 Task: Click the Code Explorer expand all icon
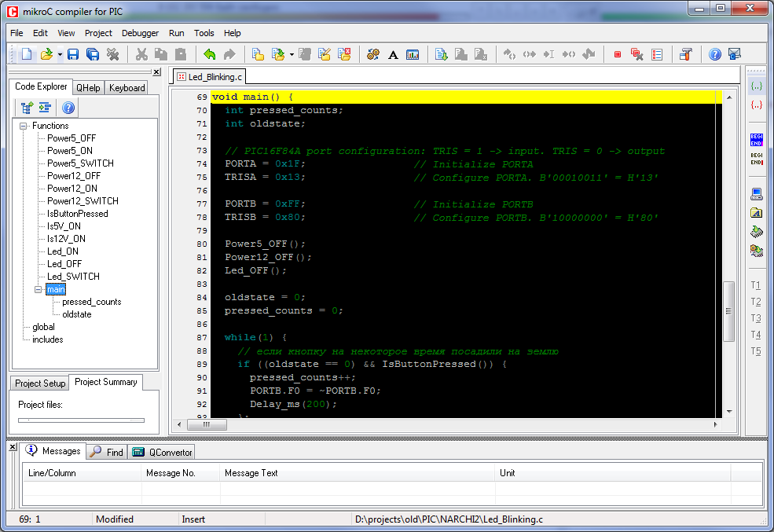click(28, 108)
